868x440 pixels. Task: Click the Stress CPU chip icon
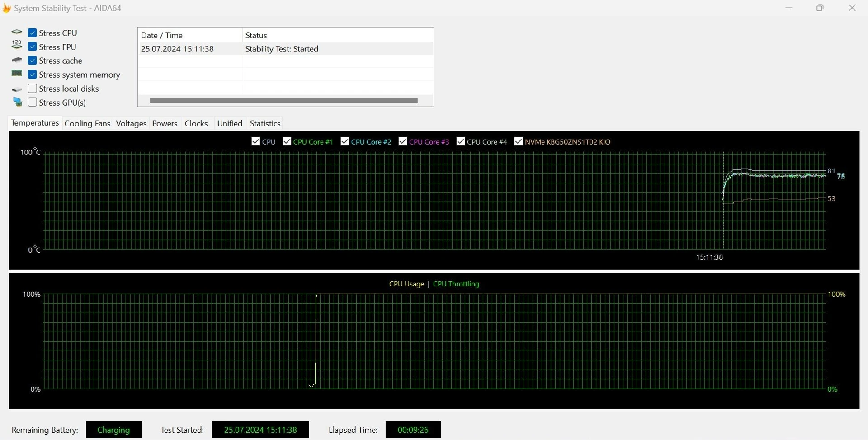click(x=17, y=33)
